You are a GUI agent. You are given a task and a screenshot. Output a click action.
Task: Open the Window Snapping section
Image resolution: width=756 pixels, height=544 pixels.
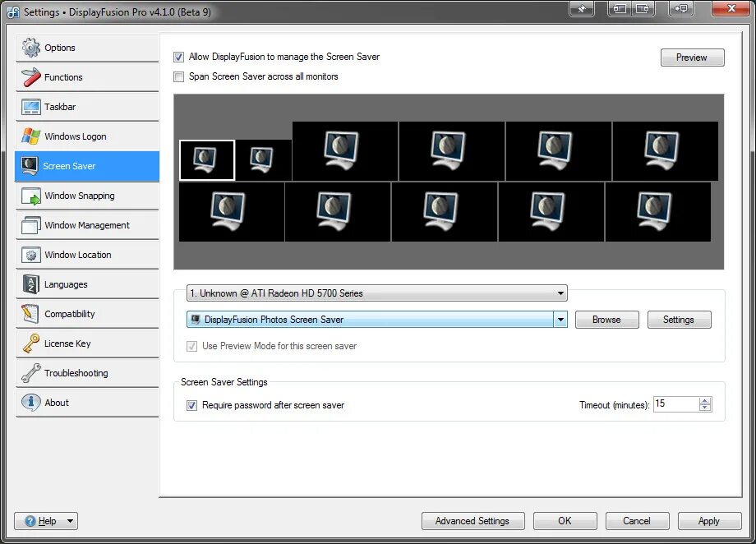(x=87, y=196)
